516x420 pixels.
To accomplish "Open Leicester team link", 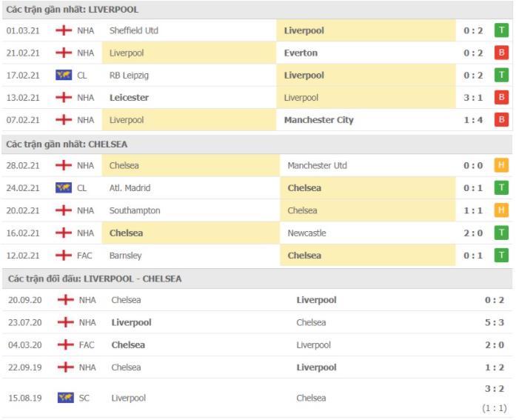I will pos(129,98).
